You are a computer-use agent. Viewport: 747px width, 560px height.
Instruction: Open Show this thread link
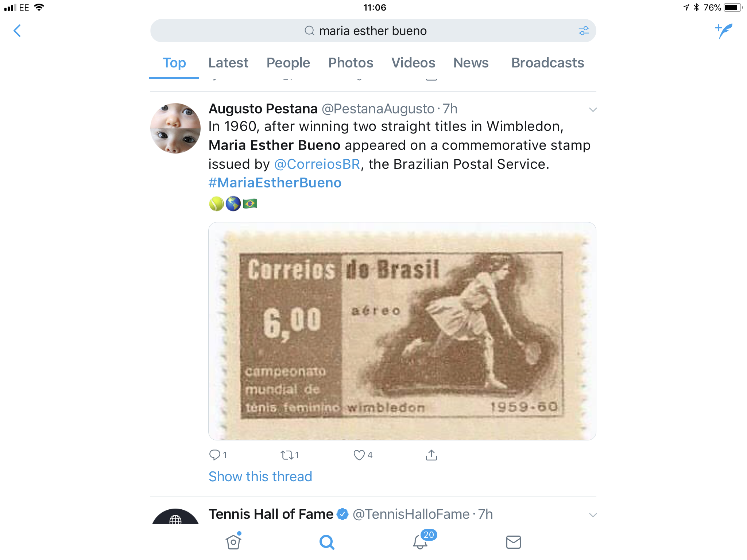260,477
